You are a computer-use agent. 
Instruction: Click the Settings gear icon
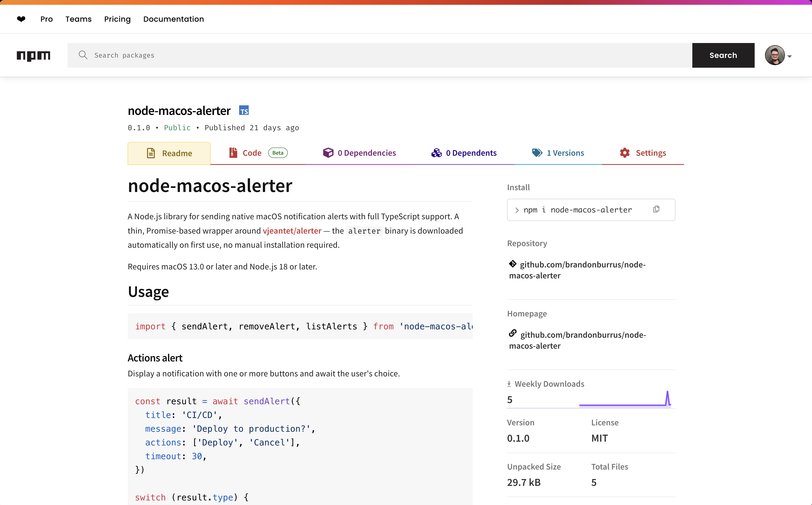[x=625, y=153]
